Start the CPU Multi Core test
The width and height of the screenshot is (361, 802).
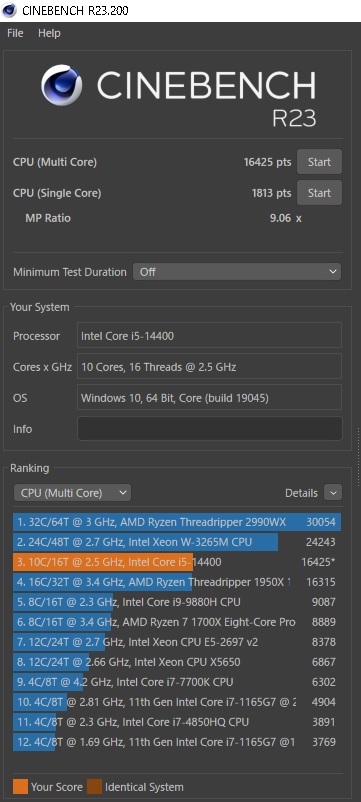[x=319, y=162]
